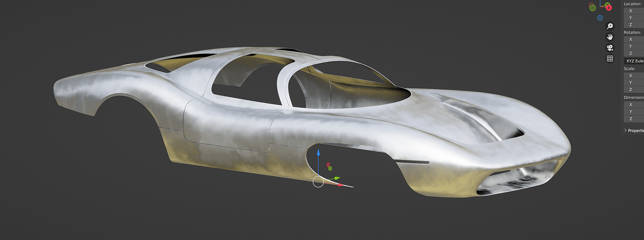Click the blue Z arrow of move gizmo

[318, 153]
